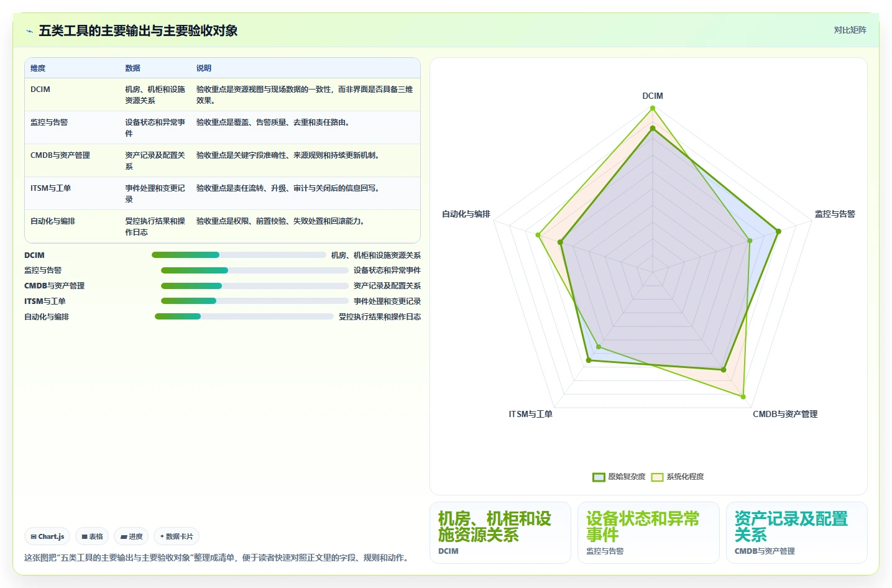
Task: Click table cell 受控执行结果和操作日志
Action: 155,227
